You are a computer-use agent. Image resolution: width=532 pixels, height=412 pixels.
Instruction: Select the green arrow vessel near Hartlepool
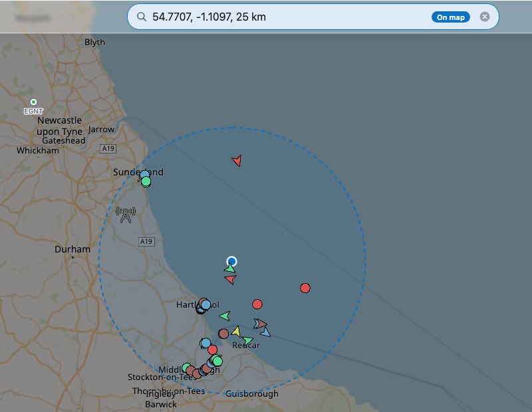225,316
